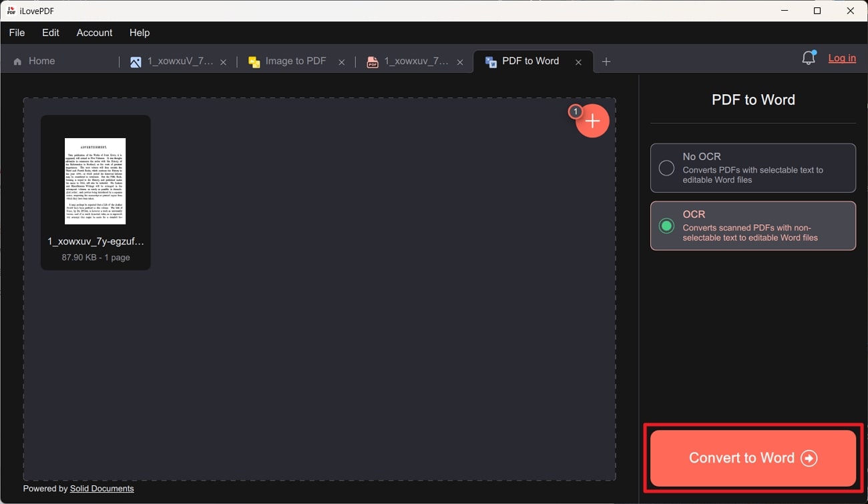
Task: Open the Edit menu
Action: 51,33
